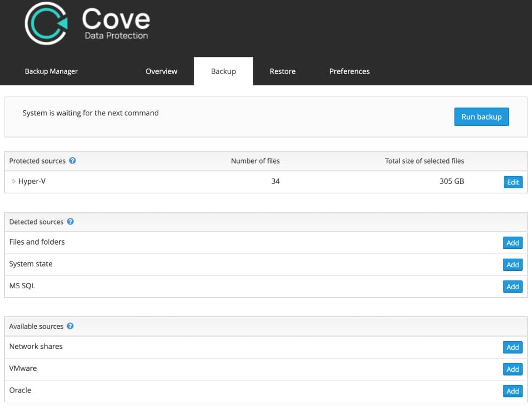532x407 pixels.
Task: Add MS SQL to backup sources
Action: pyautogui.click(x=512, y=286)
